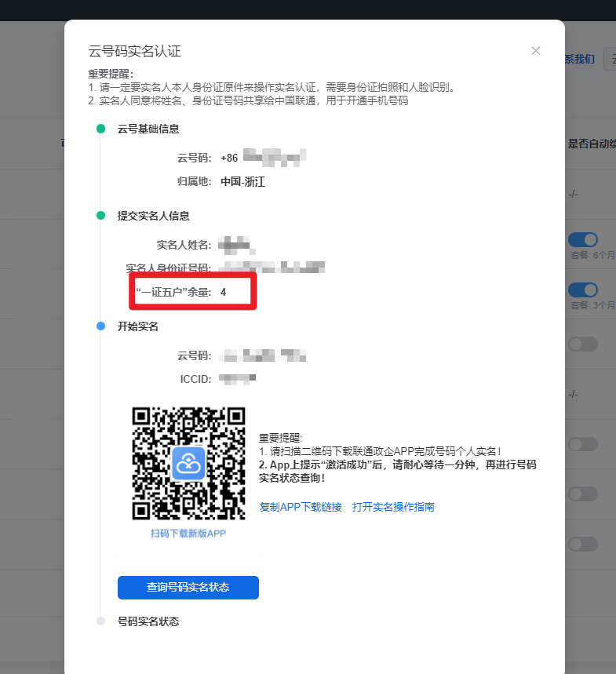Click the +86 country code
This screenshot has width=616, height=674.
click(229, 158)
